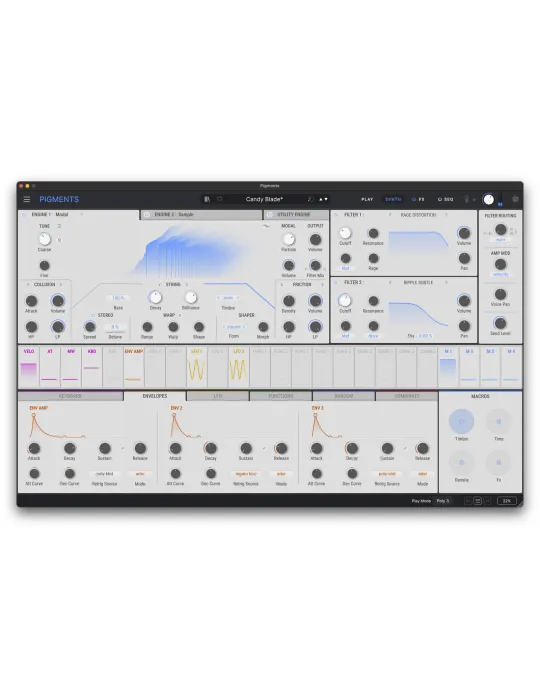Click the Density macro knob
Image resolution: width=540 pixels, height=700 pixels.
(461, 462)
